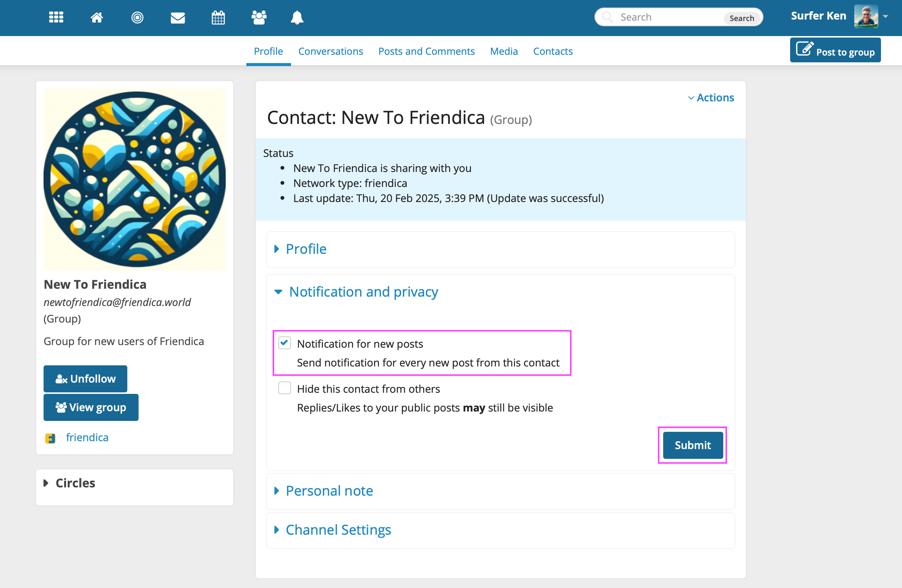Submit notification and privacy settings
Image resolution: width=902 pixels, height=588 pixels.
click(x=692, y=445)
